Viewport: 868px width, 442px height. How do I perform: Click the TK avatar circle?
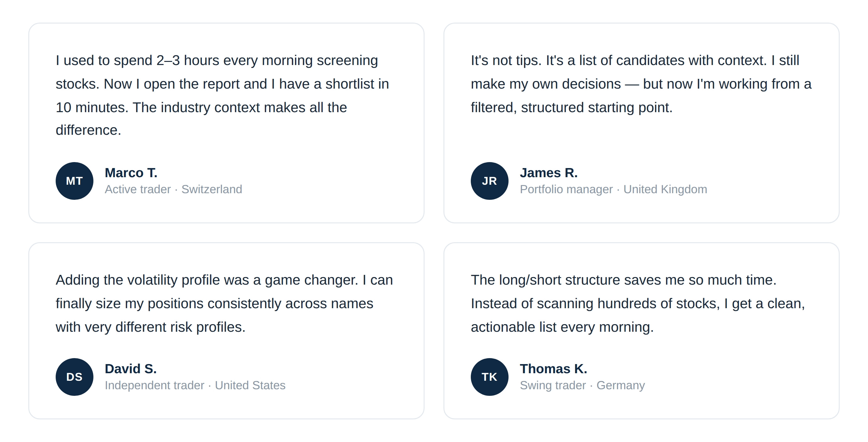click(489, 377)
